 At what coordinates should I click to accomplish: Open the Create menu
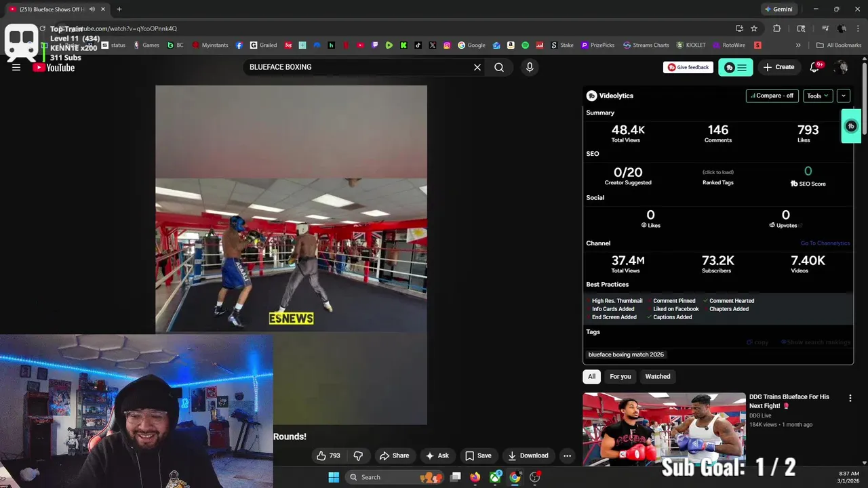778,67
